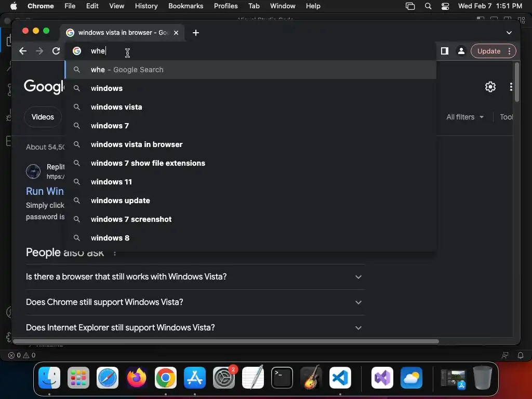Open Chrome side panel icon
The width and height of the screenshot is (532, 399).
(x=445, y=51)
